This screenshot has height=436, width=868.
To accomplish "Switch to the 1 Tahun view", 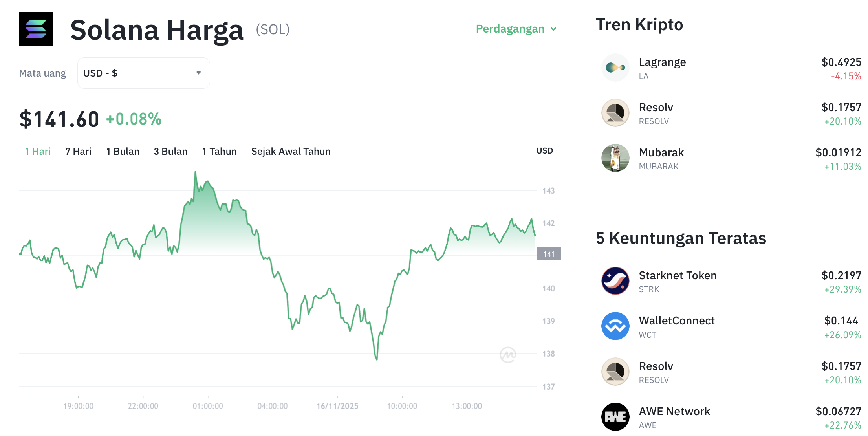I will pyautogui.click(x=219, y=151).
